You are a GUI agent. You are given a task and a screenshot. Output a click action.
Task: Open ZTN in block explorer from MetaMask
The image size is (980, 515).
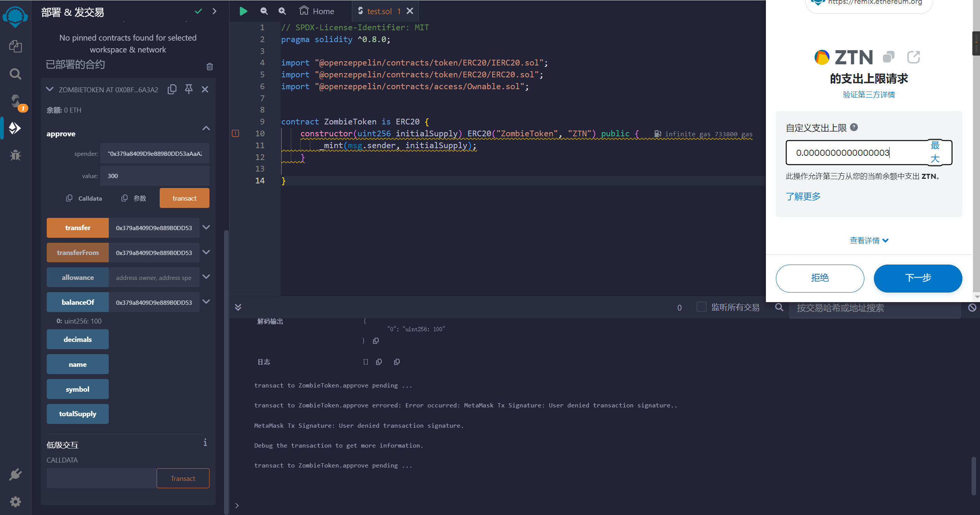[x=913, y=57]
